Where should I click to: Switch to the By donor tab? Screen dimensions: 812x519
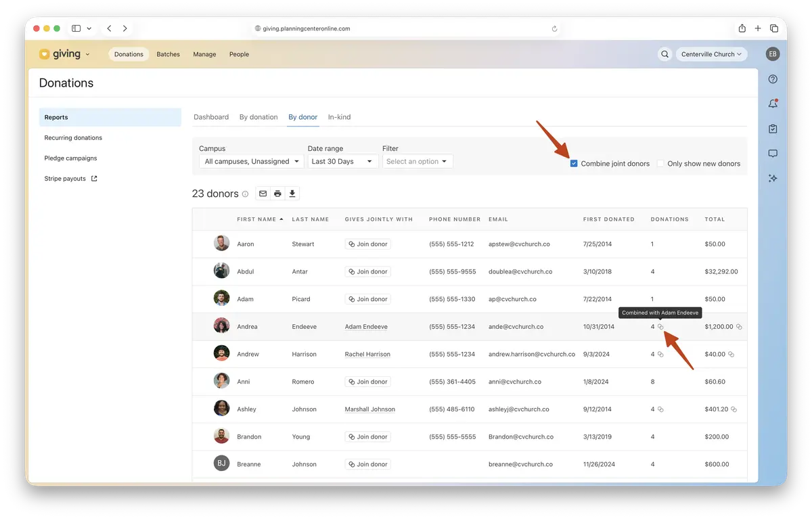[303, 117]
